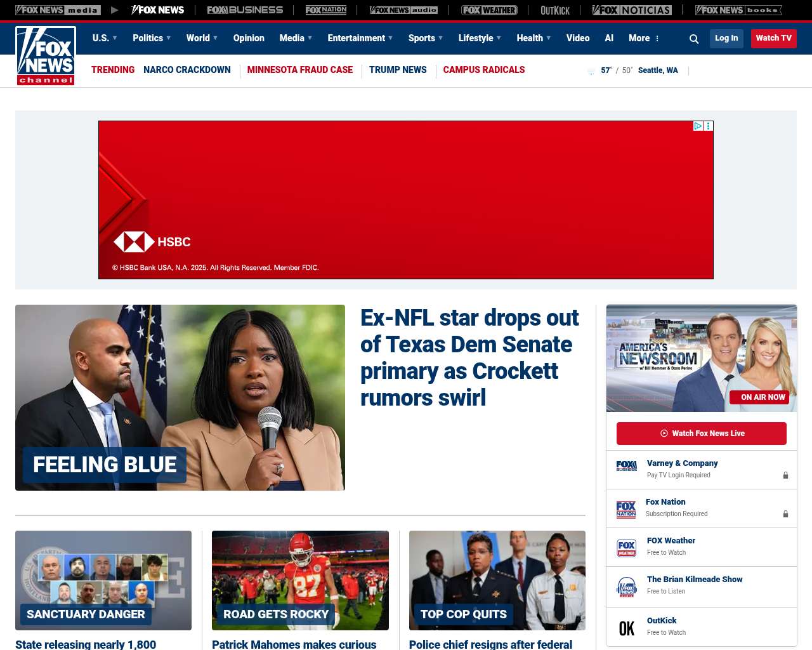Open the Seattle, WA weather forecast

[x=658, y=70]
